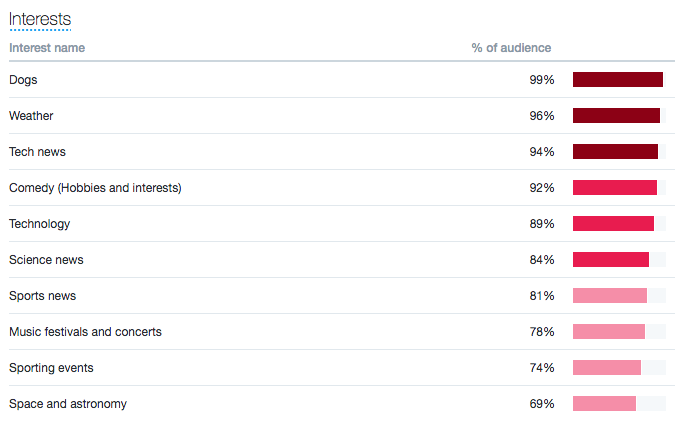
Task: Click the Weather 96% audience bar
Action: point(616,116)
